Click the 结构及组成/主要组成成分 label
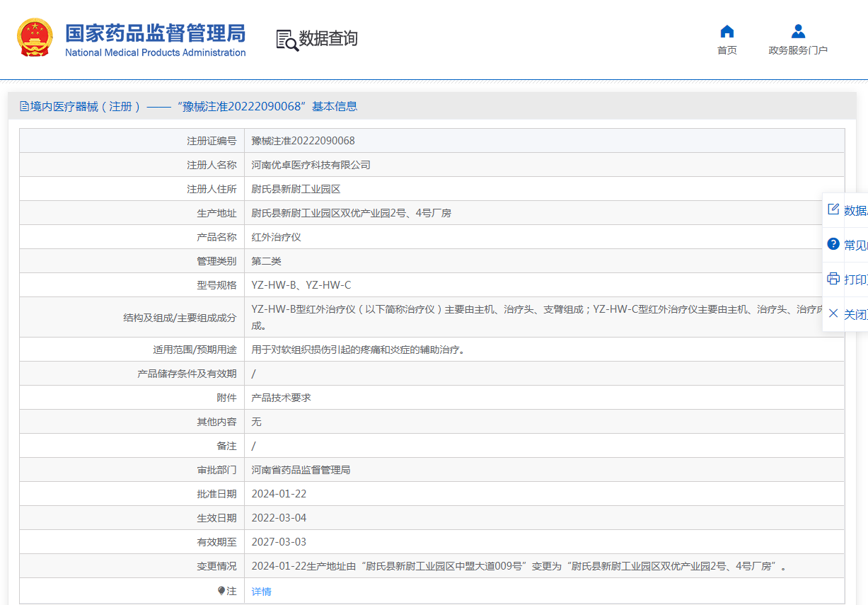The image size is (868, 605). coord(180,318)
